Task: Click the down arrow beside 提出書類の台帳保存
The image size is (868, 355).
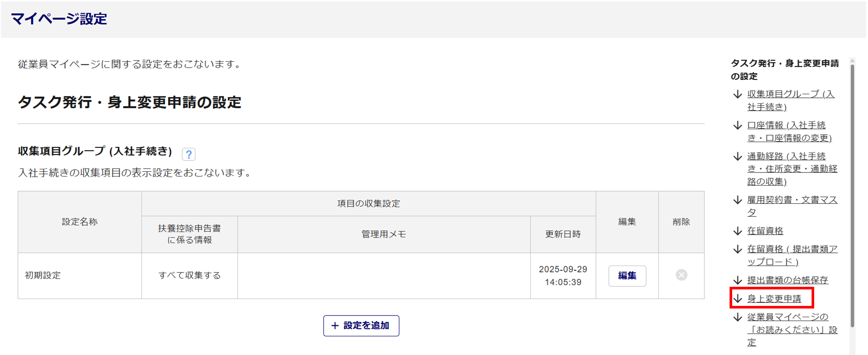Action: coord(737,280)
